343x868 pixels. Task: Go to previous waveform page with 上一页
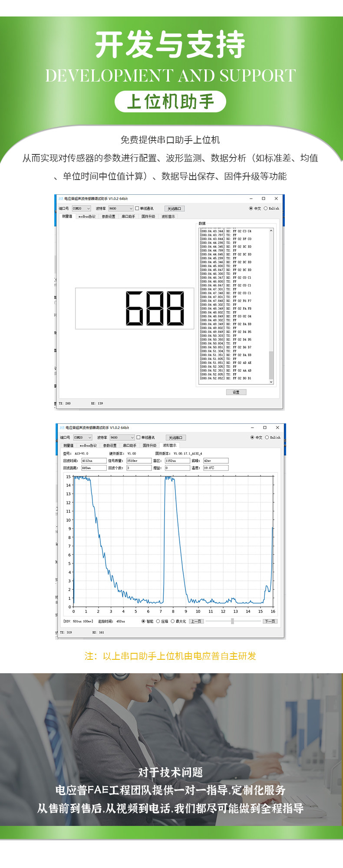click(x=196, y=621)
